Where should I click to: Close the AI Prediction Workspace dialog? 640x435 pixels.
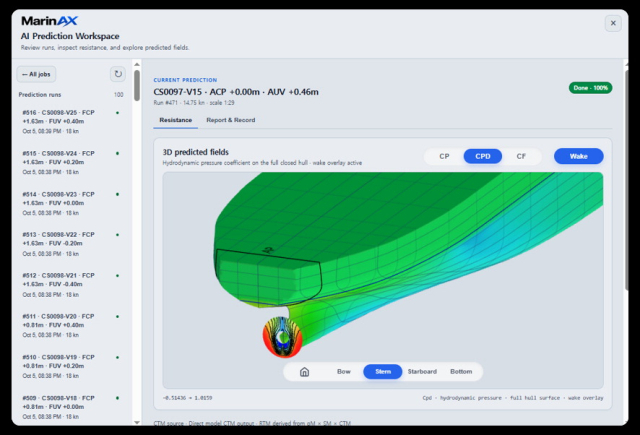click(613, 23)
